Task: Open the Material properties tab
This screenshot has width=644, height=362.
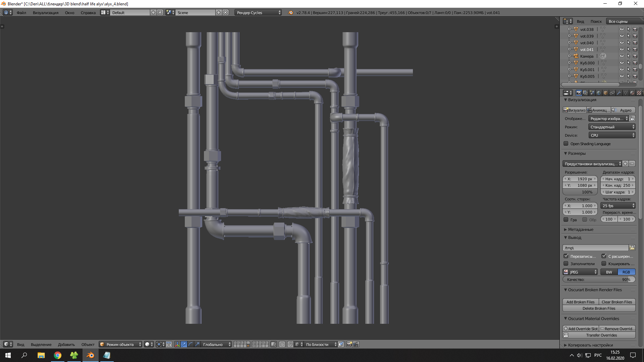Action: [x=632, y=93]
